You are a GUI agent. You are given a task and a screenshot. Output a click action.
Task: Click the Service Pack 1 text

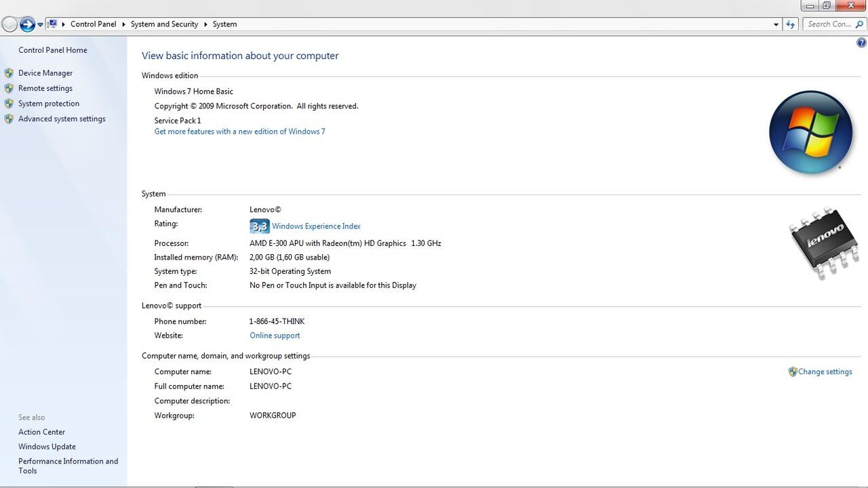178,121
